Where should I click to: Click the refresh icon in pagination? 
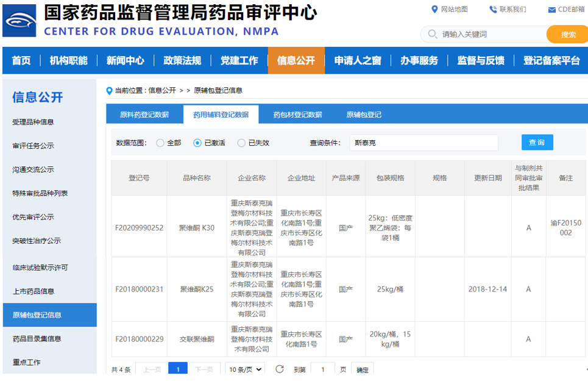279,369
